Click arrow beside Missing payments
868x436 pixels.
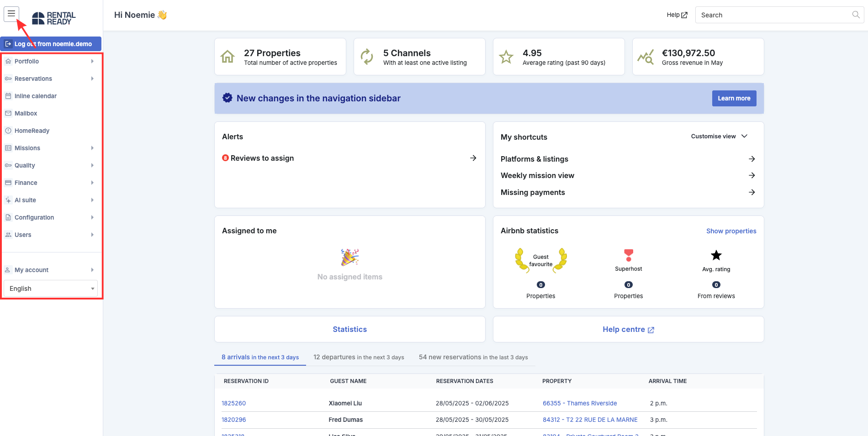(752, 192)
